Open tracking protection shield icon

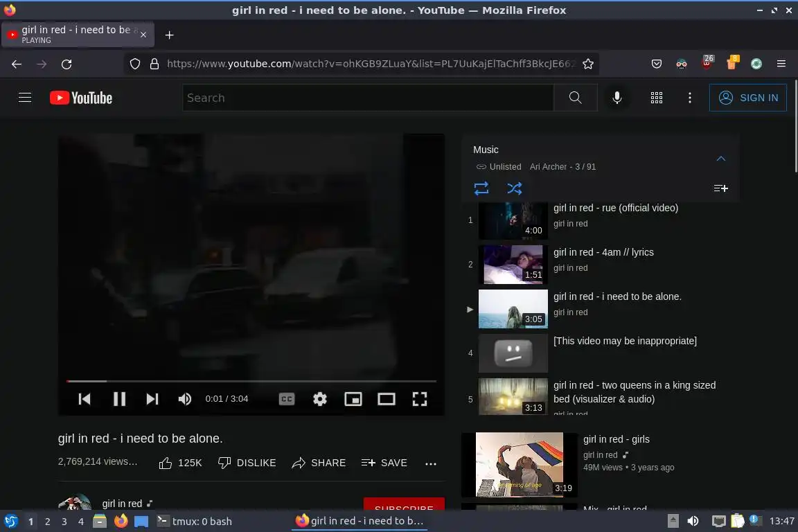[135, 64]
